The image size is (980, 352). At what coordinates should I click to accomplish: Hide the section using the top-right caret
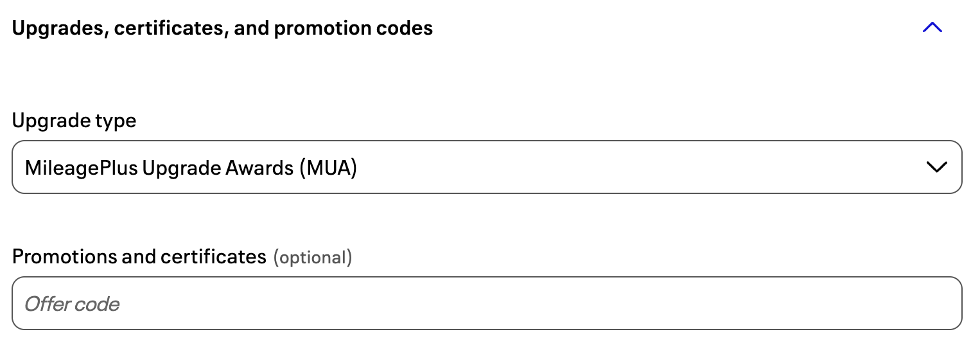coord(932,28)
